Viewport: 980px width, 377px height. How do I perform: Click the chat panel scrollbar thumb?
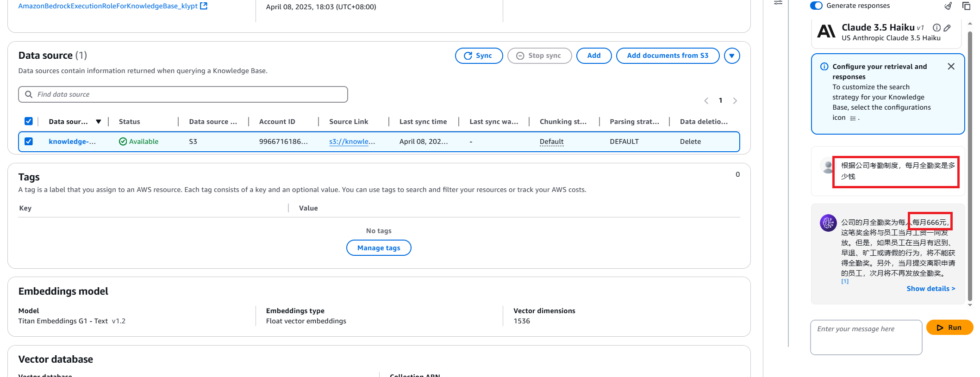(x=970, y=166)
